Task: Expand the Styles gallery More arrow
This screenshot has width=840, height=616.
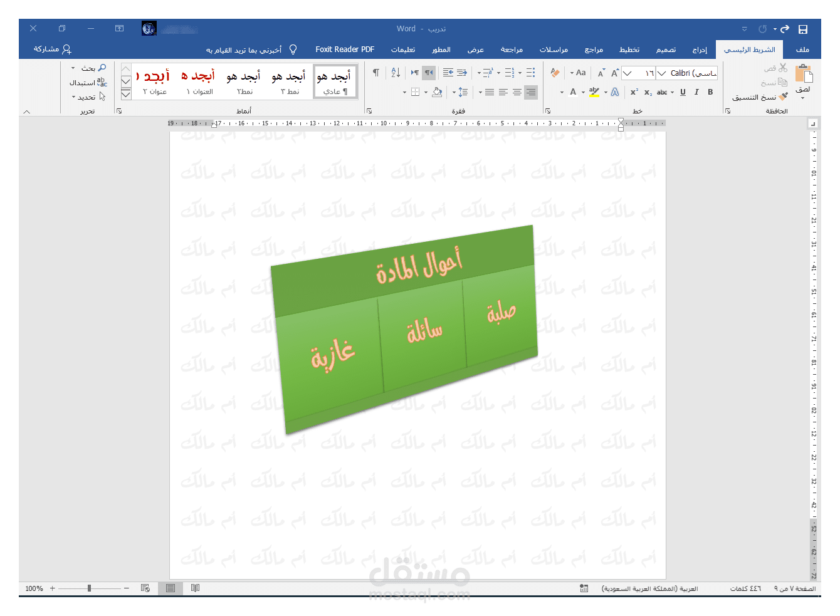Action: click(x=126, y=94)
